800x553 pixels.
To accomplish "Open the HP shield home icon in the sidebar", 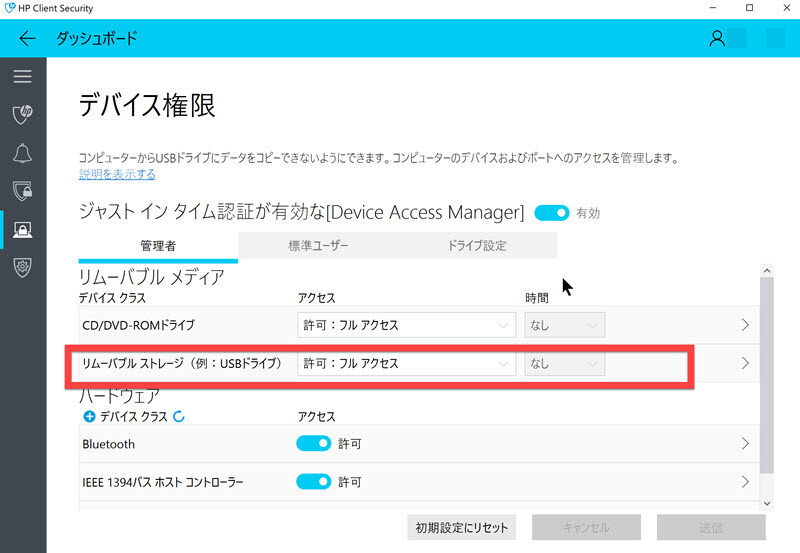I will point(22,114).
